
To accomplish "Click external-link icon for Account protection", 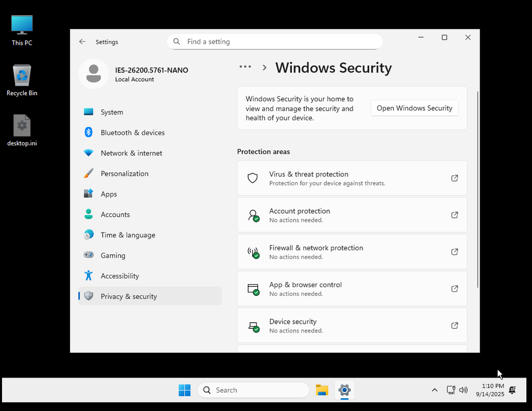I will [455, 215].
